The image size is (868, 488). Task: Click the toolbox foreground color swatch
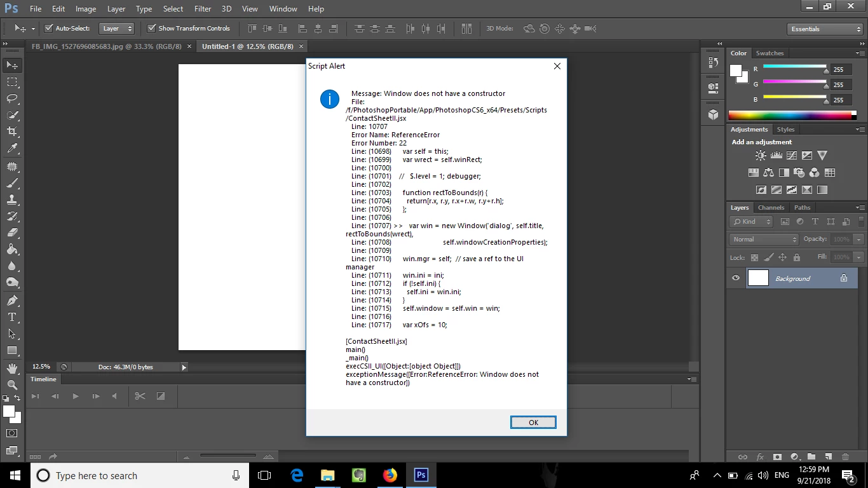click(x=9, y=411)
